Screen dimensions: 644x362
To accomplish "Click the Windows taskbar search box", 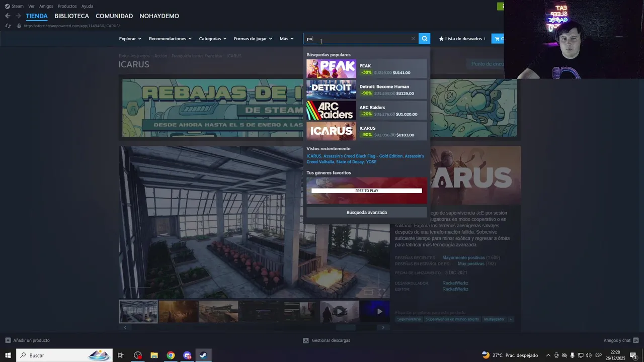I will [x=64, y=355].
